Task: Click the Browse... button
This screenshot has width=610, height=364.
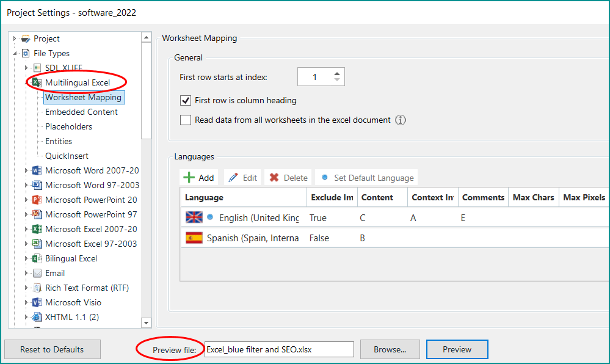Action: click(390, 349)
